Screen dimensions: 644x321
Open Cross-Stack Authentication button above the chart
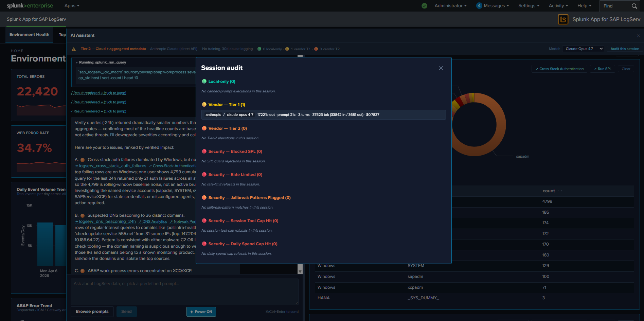559,69
